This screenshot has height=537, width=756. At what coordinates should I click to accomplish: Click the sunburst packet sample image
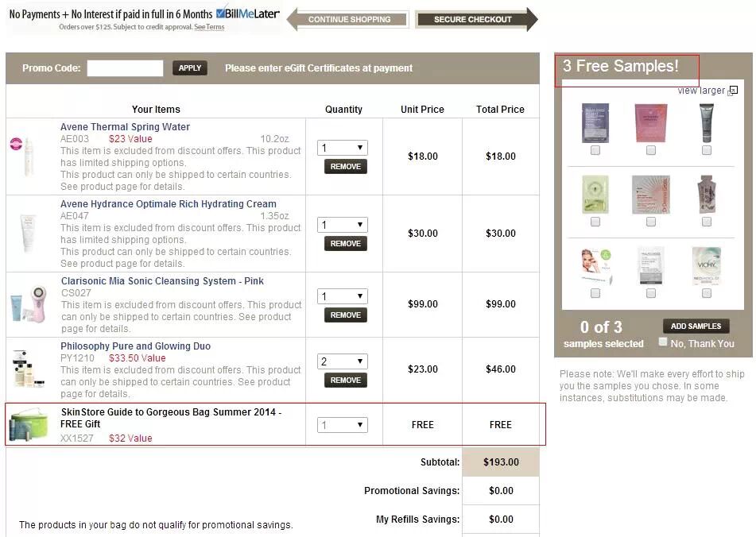click(651, 195)
